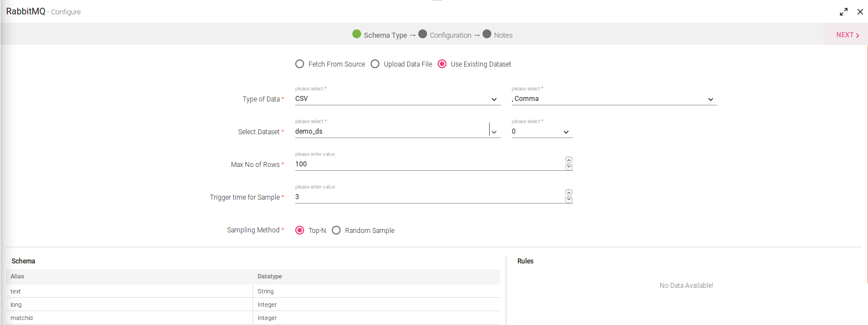
Task: Decrease Trigger time for Sample value
Action: point(568,200)
